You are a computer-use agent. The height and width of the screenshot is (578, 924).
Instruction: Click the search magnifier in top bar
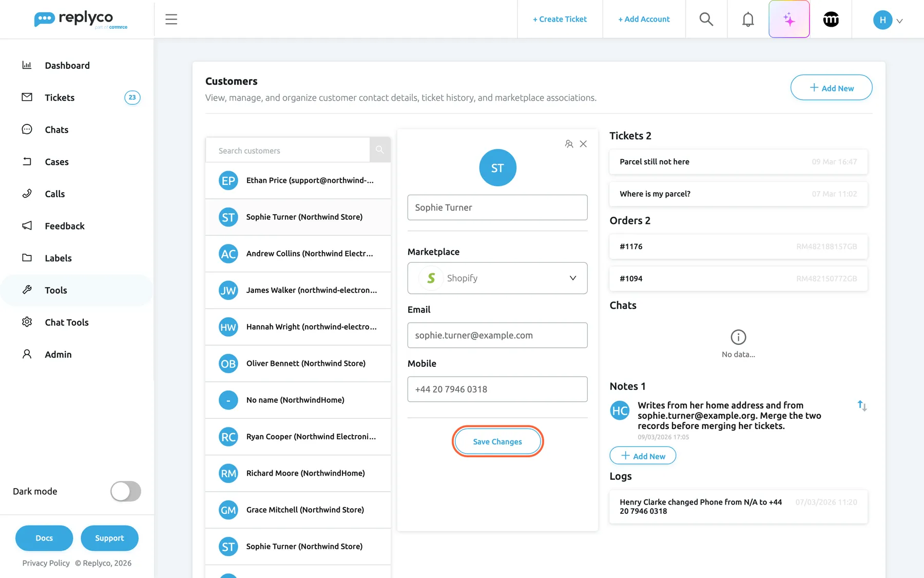coord(706,20)
